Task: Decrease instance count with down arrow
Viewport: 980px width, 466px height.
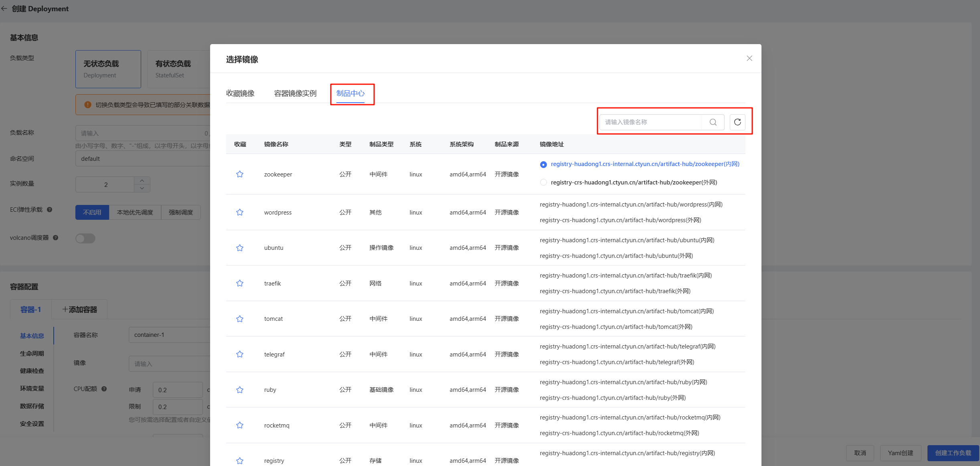Action: point(142,188)
